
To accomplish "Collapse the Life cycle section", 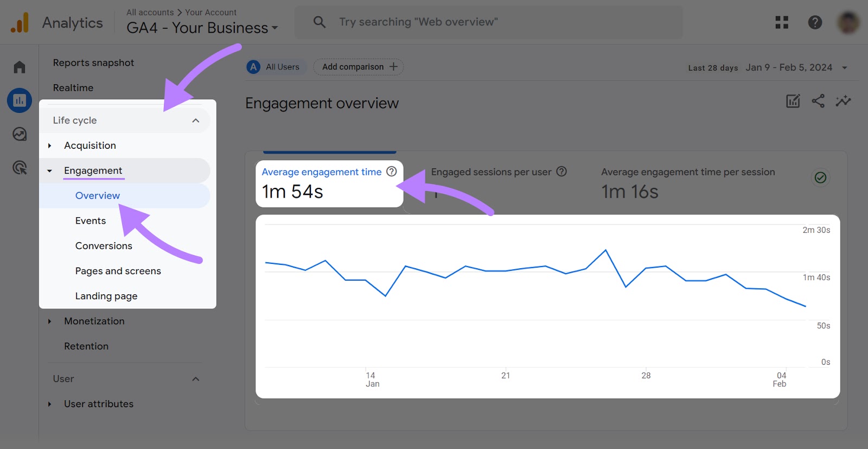I will 196,121.
